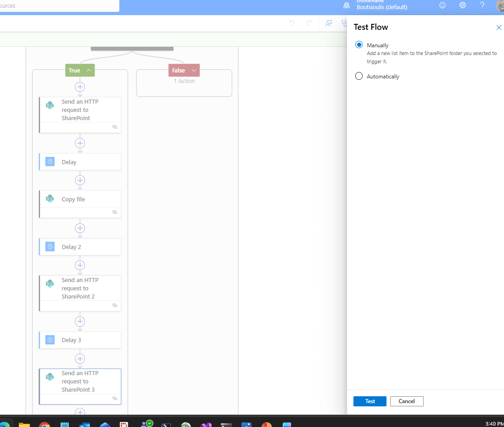Expand the False branch chevron
Screen dimensions: 504x427
(x=194, y=70)
